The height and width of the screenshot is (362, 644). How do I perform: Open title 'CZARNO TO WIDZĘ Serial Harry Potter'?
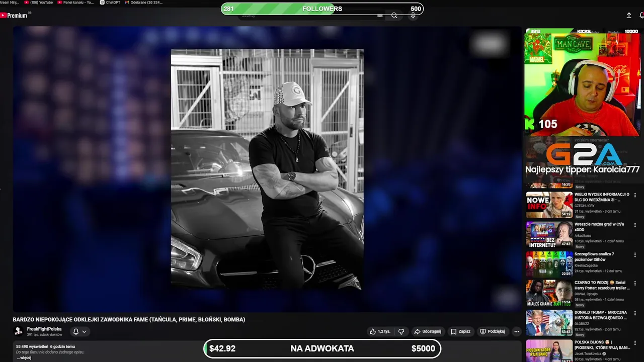[x=602, y=285]
